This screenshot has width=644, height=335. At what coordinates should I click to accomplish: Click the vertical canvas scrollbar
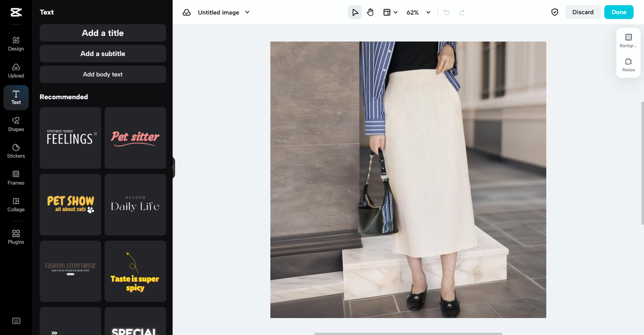point(642,163)
